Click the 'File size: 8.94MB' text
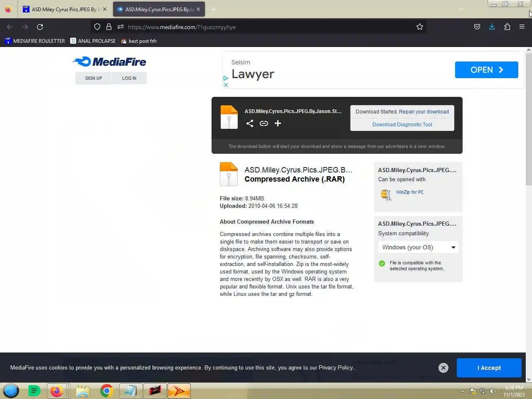This screenshot has width=532, height=399. click(x=242, y=199)
